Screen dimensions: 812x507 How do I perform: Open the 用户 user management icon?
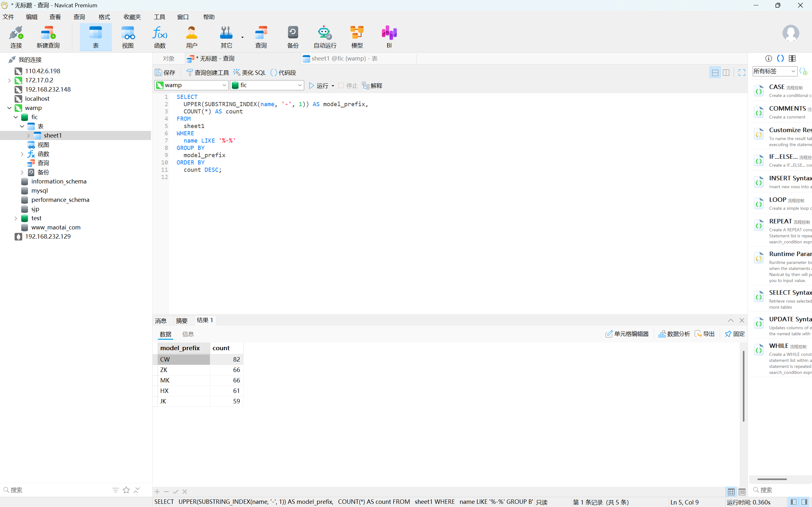click(192, 37)
